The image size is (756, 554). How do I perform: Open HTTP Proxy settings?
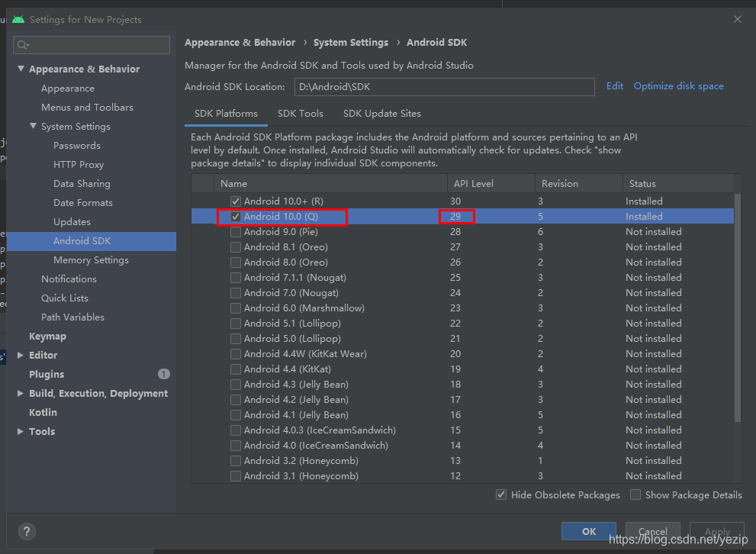click(x=79, y=164)
